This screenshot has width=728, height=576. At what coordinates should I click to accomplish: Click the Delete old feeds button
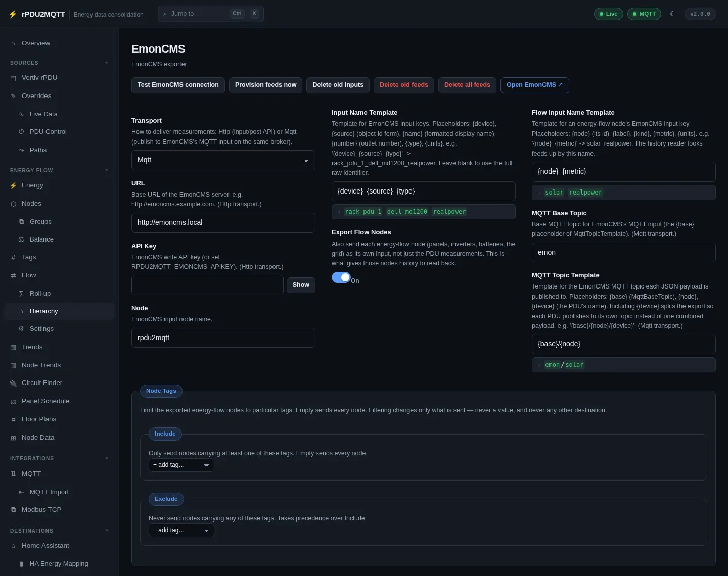404,85
